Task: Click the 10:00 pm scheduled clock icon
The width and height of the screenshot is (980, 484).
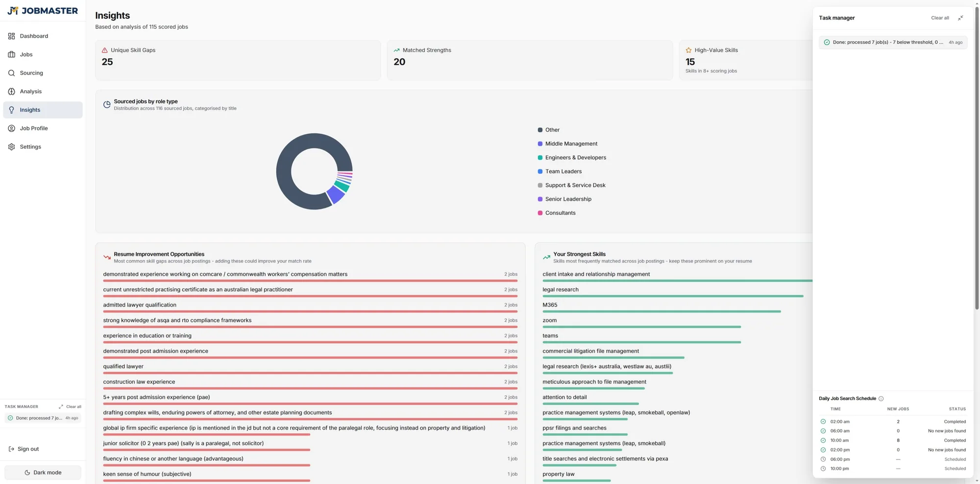Action: pos(823,469)
